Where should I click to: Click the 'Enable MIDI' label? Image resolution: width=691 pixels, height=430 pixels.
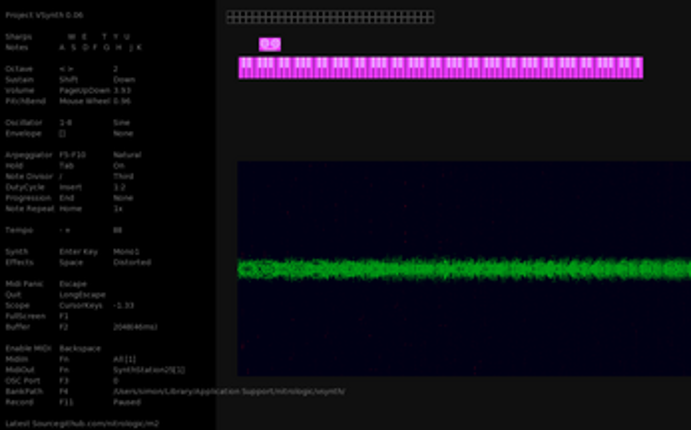(28, 348)
